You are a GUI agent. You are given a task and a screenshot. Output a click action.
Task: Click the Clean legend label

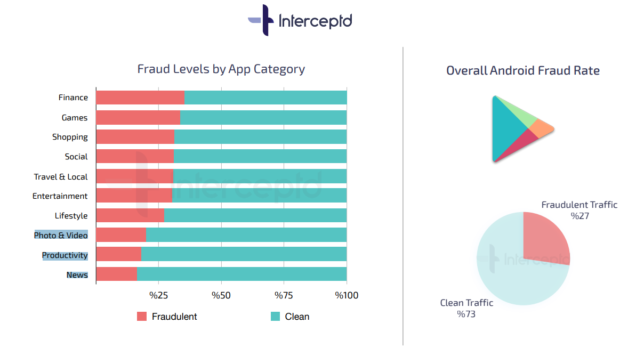[297, 317]
